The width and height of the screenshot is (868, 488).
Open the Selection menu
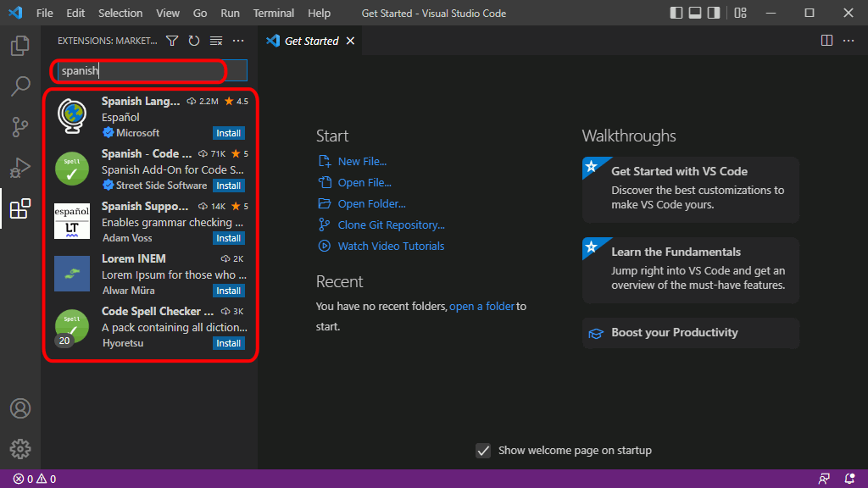(x=120, y=14)
